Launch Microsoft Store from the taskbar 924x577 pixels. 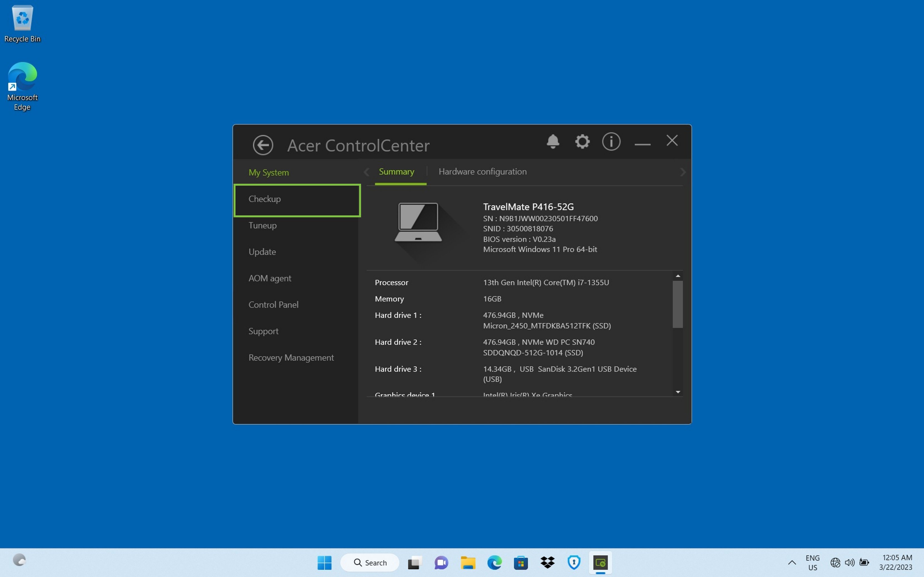click(521, 563)
